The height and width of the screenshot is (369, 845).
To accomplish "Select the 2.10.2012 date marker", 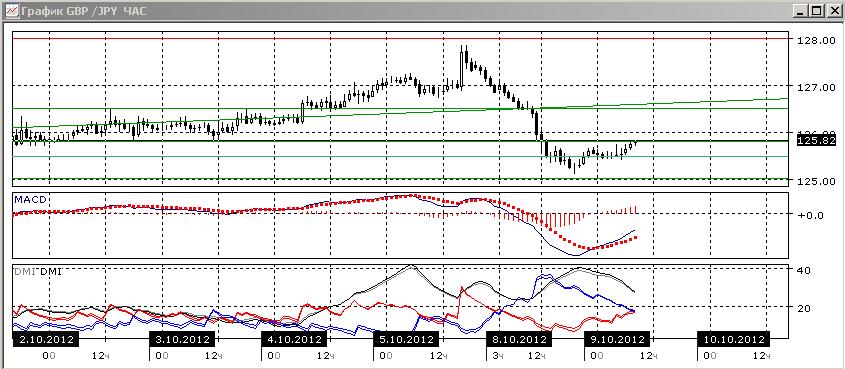I will pos(46,340).
